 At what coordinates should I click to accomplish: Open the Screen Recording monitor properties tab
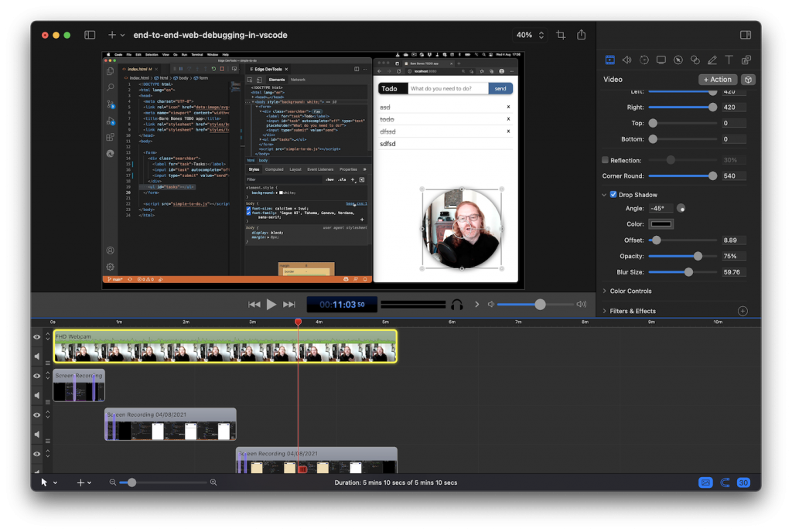pos(661,60)
